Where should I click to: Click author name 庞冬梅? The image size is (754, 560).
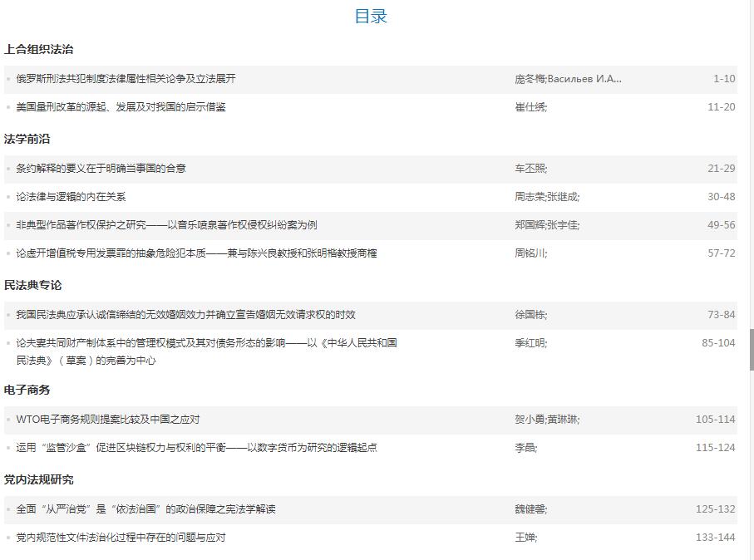(x=530, y=79)
